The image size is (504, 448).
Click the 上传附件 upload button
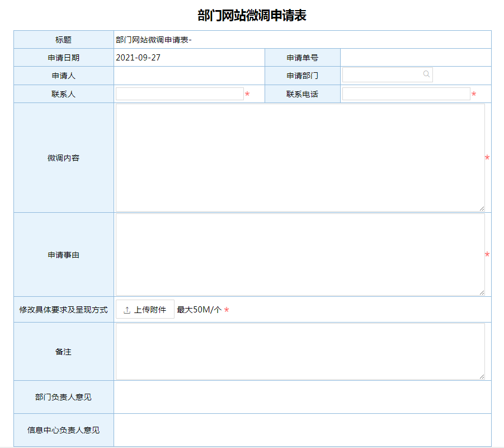(x=145, y=310)
